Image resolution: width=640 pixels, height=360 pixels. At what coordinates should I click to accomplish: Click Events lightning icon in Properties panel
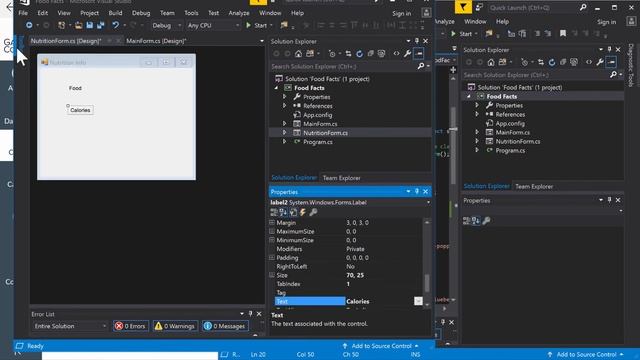coord(303,212)
